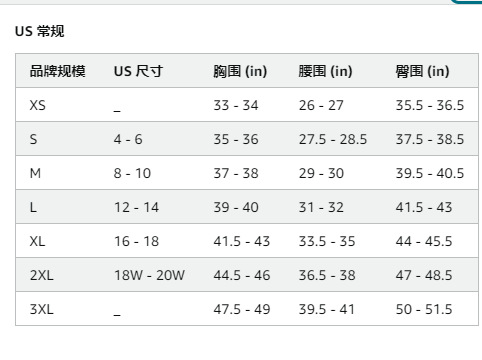Click the 腰围 (in) column header
Viewport: 482px width, 360px height.
[325, 71]
